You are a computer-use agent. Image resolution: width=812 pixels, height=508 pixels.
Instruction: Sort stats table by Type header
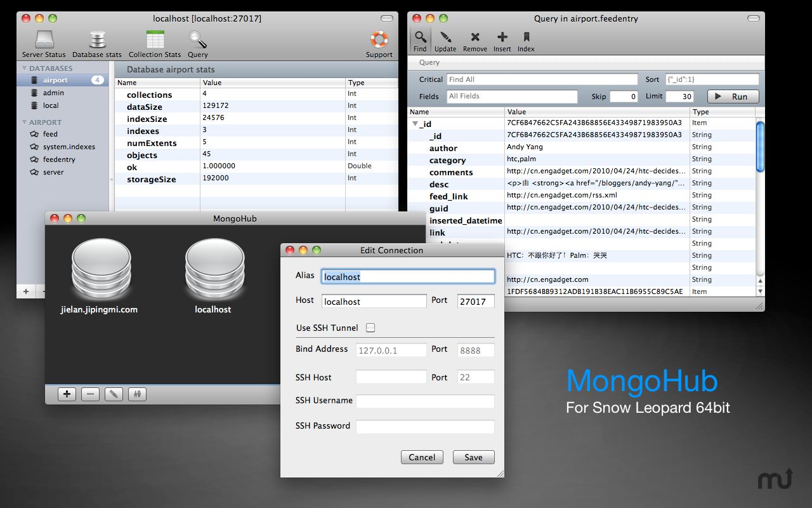(x=371, y=83)
